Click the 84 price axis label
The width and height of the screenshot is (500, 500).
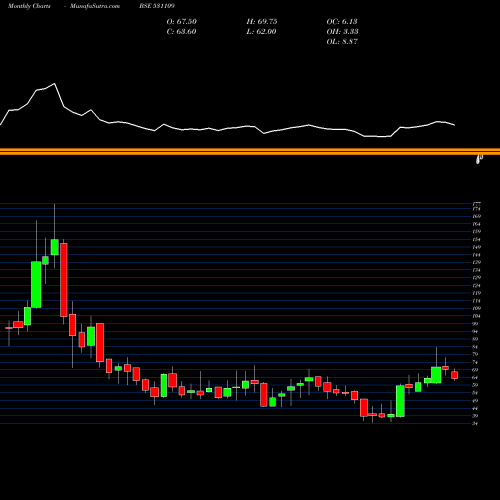[475, 347]
